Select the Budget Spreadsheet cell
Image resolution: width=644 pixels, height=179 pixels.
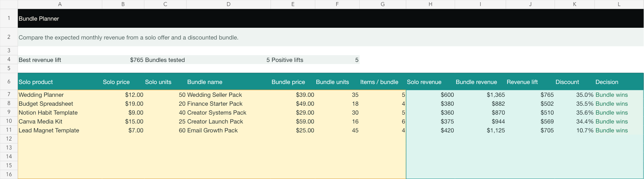(x=60, y=104)
